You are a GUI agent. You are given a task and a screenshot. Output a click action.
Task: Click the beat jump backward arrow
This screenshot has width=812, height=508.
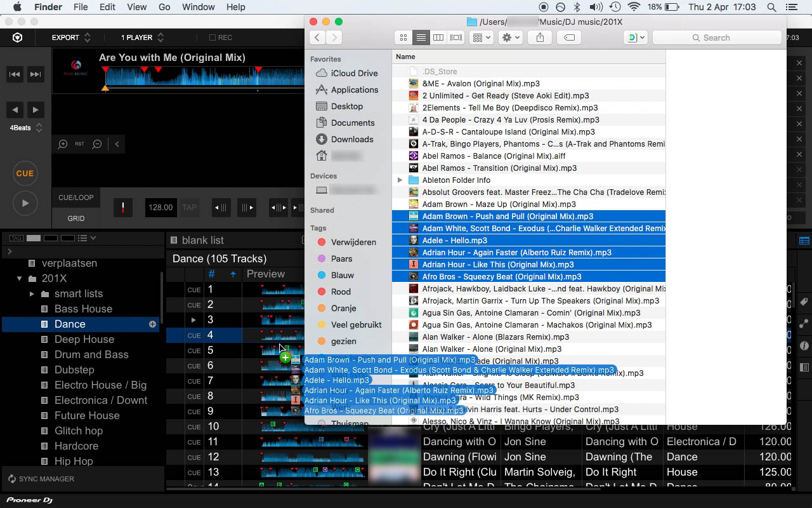pos(15,109)
